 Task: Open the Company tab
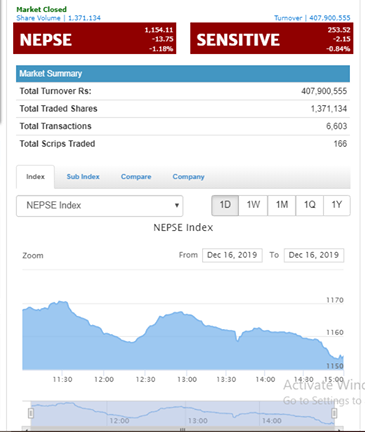[x=188, y=177]
